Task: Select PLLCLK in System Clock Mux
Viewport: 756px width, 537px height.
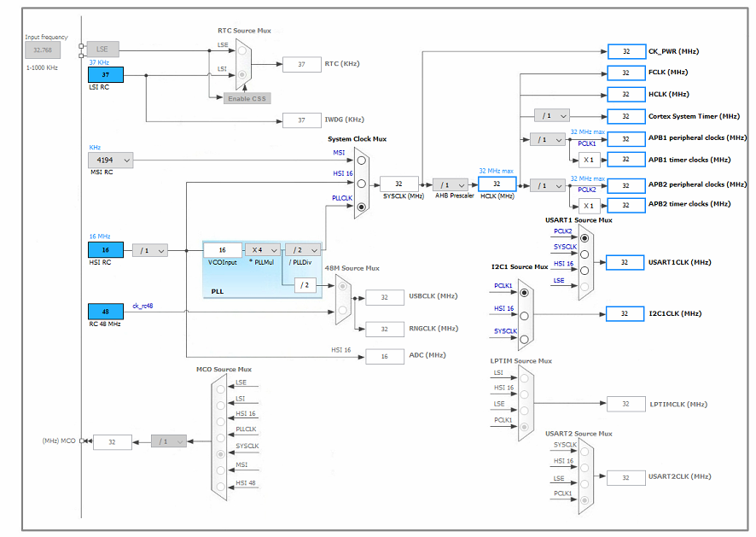Action: (x=361, y=207)
